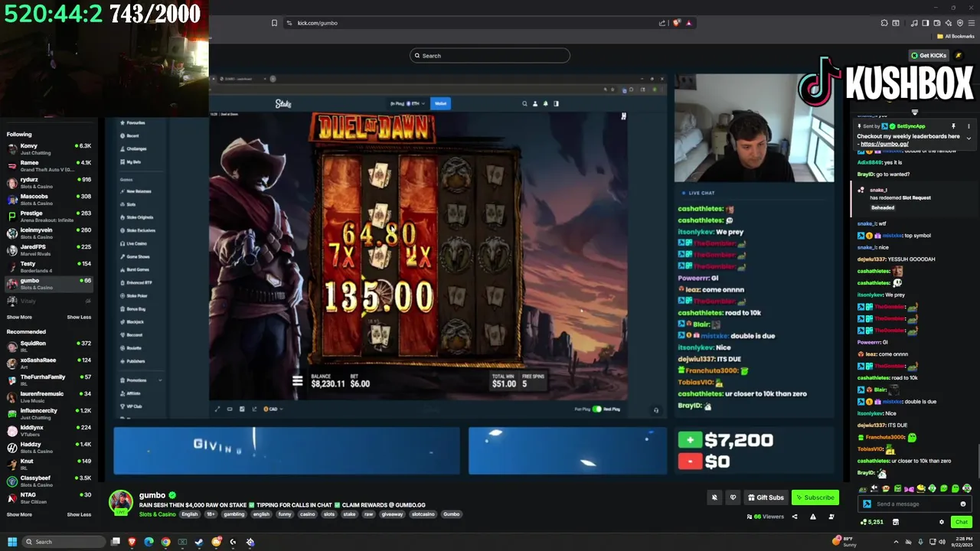Select Blackjack in Stake sidebar
The image size is (980, 551).
(134, 321)
